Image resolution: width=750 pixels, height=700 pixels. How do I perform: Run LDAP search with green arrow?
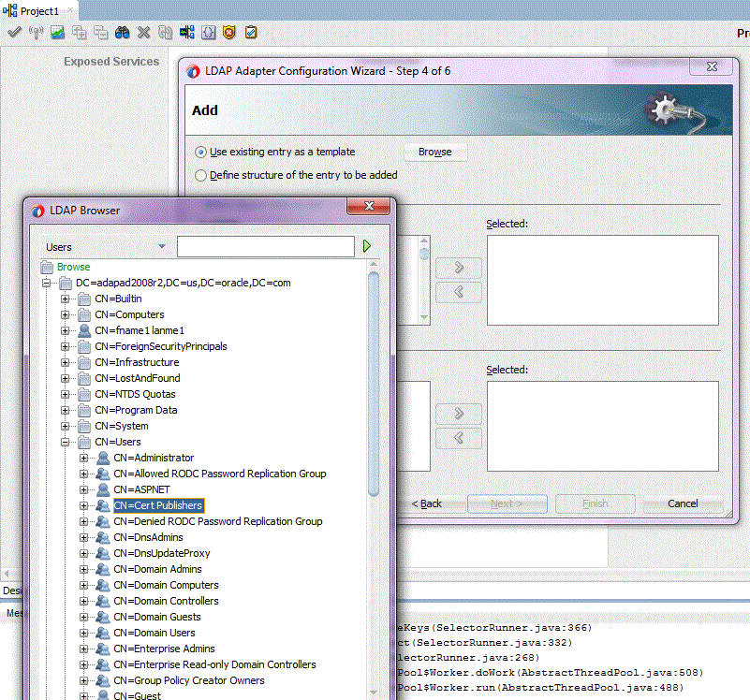[x=367, y=246]
